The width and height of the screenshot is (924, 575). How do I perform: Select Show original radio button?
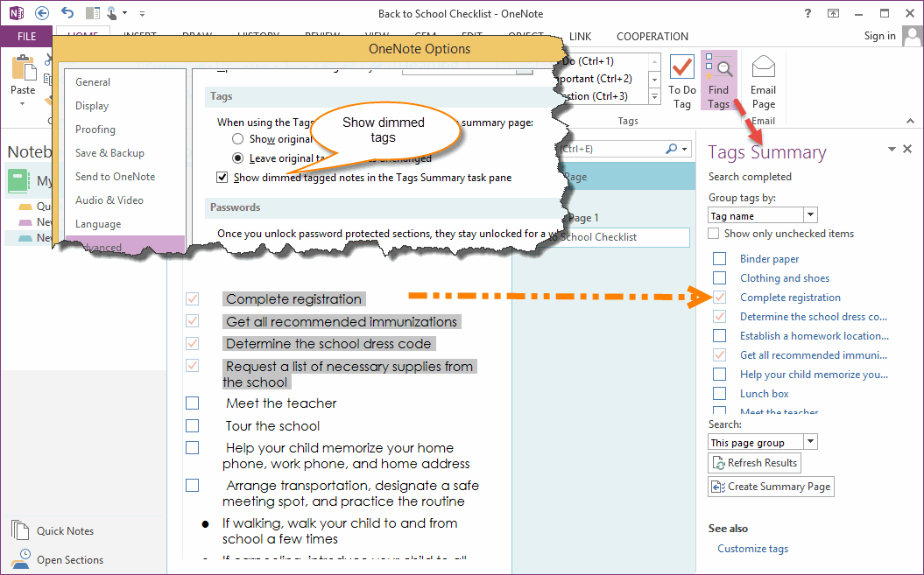tap(237, 139)
